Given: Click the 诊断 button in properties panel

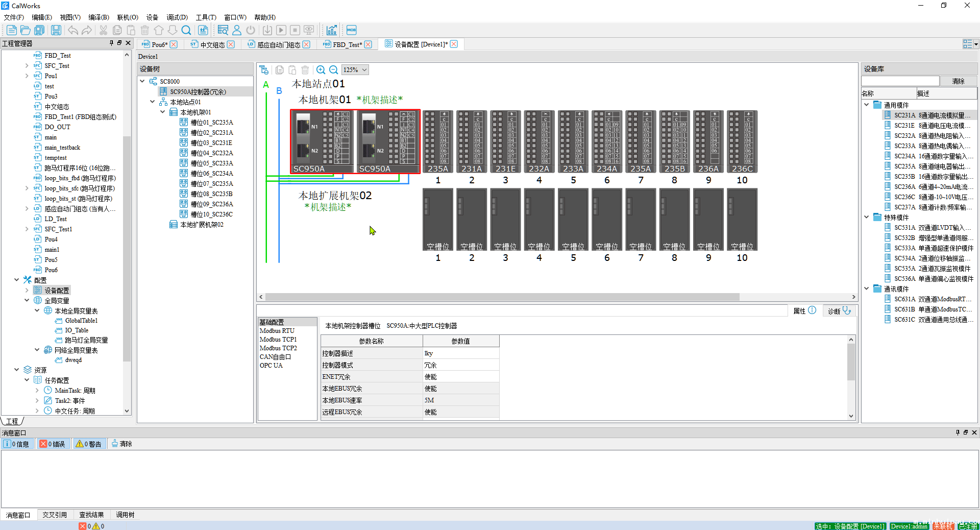Looking at the screenshot, I should (x=839, y=311).
